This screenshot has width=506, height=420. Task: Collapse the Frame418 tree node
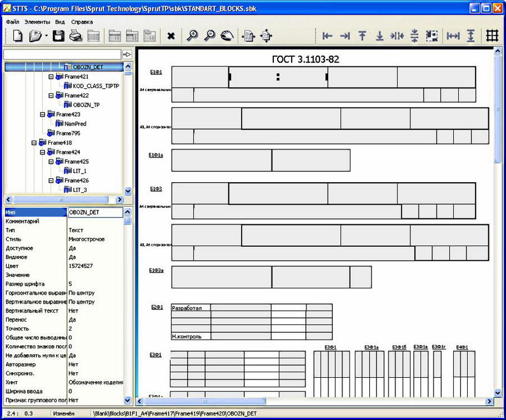[x=34, y=143]
